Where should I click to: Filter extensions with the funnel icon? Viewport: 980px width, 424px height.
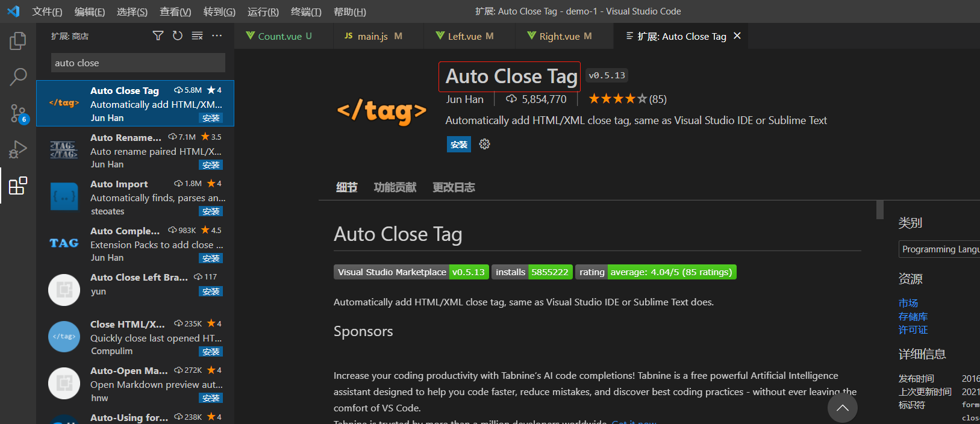[158, 36]
